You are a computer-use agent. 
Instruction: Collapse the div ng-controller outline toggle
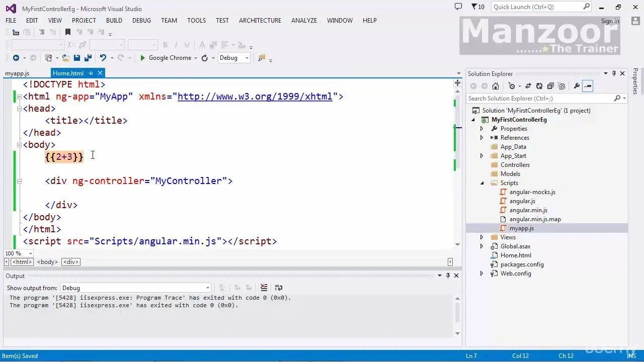coord(19,181)
